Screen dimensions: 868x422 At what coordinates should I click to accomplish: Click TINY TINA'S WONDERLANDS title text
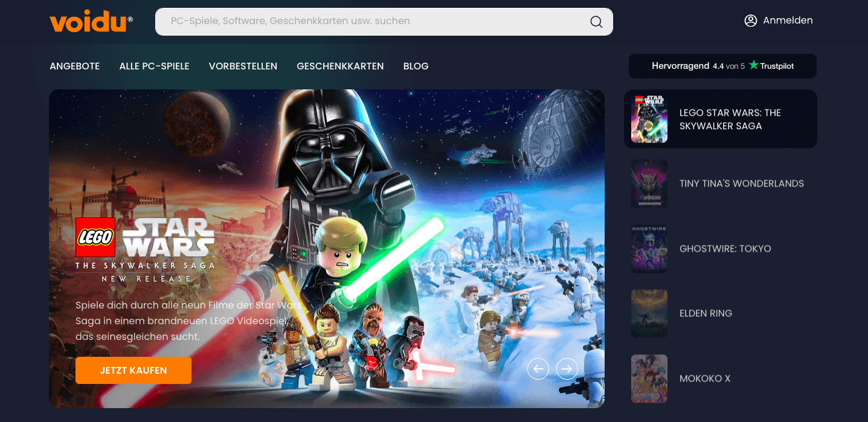[742, 184]
